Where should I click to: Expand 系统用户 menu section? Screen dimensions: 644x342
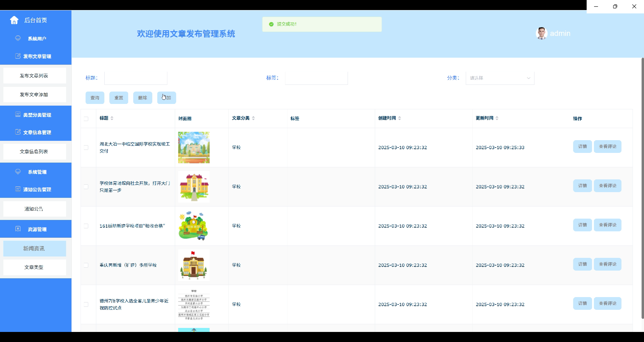click(x=36, y=39)
